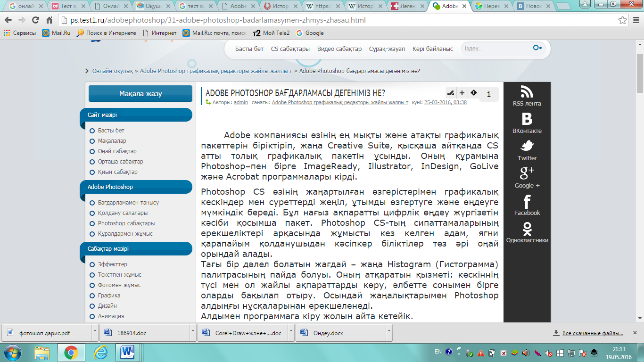Switch to the Перевод browser tab
Image resolution: width=644 pixels, height=362 pixels.
[x=493, y=7]
